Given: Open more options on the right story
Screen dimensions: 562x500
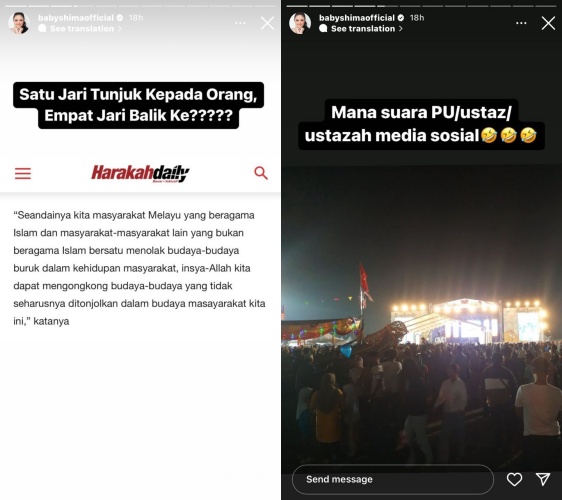Looking at the screenshot, I should pyautogui.click(x=521, y=23).
